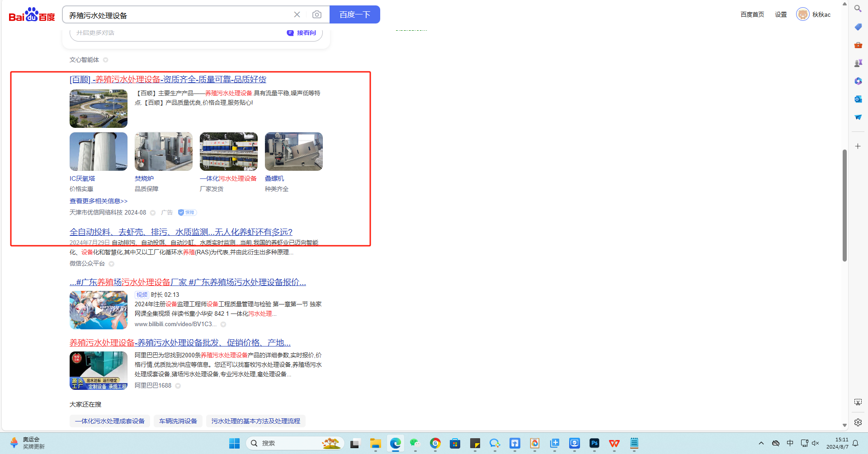Open the Games chess icon in the Edge sidebar
Screen dimensions: 868x454
click(858, 63)
